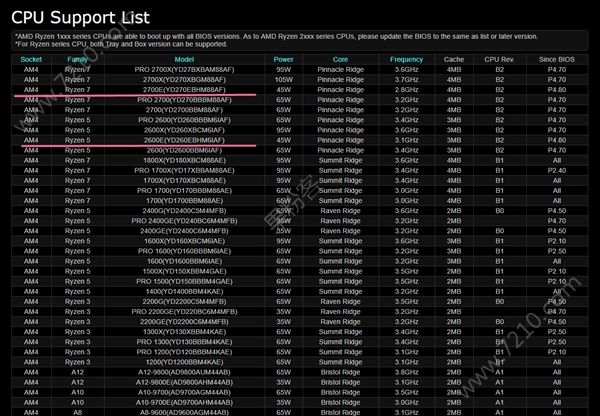
Task: Click the 105W power value
Action: (284, 80)
